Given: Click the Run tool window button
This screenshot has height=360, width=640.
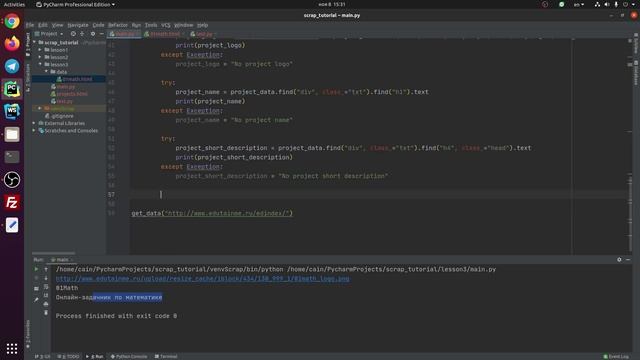Looking at the screenshot, I should pos(95,356).
